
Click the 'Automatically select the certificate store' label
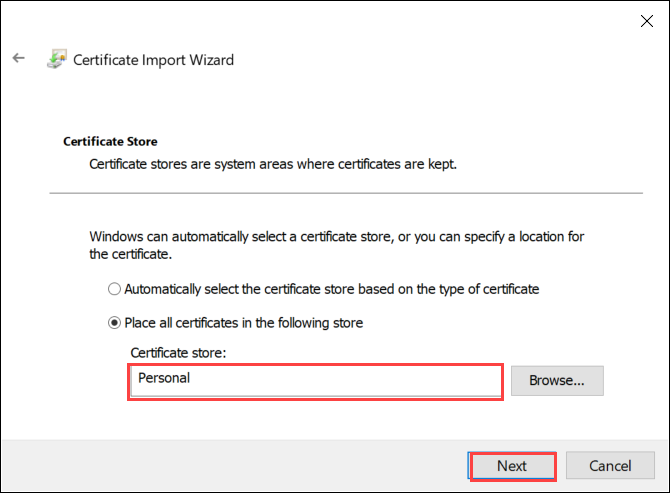[331, 289]
